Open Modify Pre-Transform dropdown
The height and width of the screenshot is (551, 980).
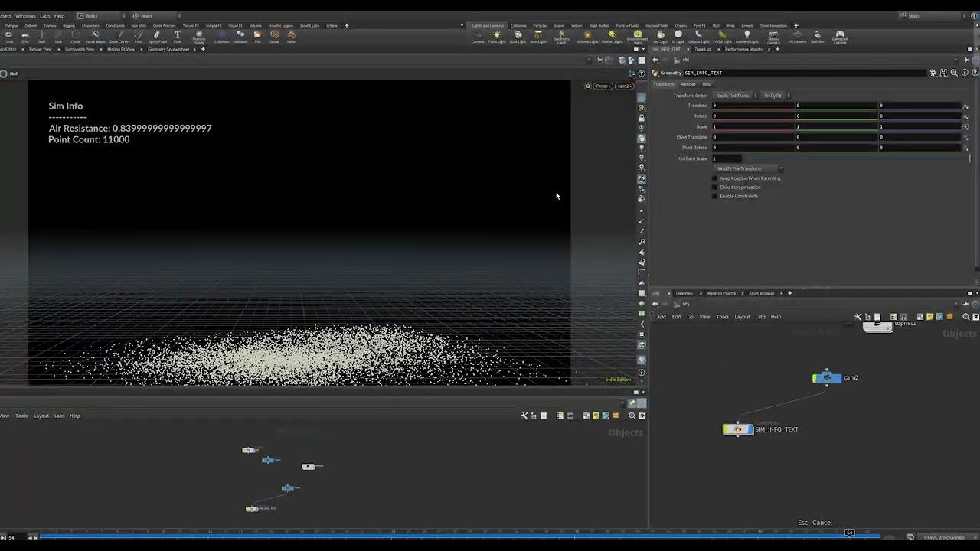(x=750, y=168)
